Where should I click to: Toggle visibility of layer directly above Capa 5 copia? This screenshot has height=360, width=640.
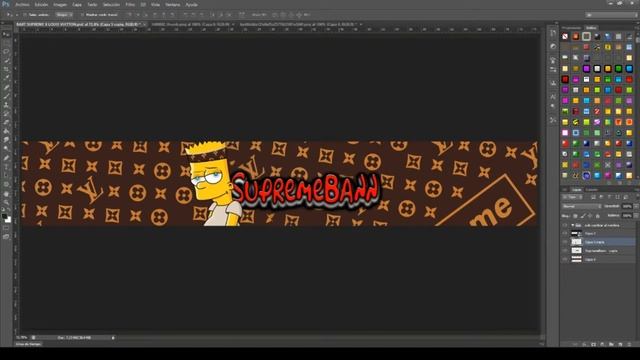point(565,233)
